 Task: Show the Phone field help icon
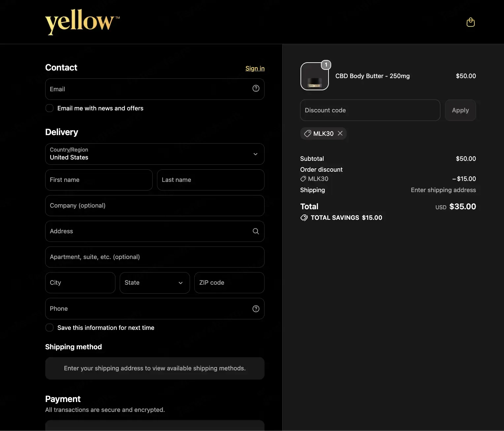(x=256, y=309)
